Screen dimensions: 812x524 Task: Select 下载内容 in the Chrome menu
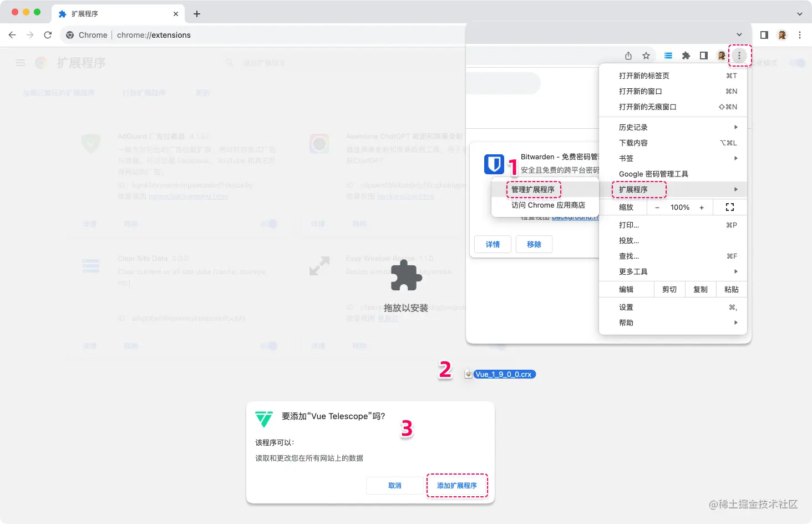pyautogui.click(x=673, y=143)
